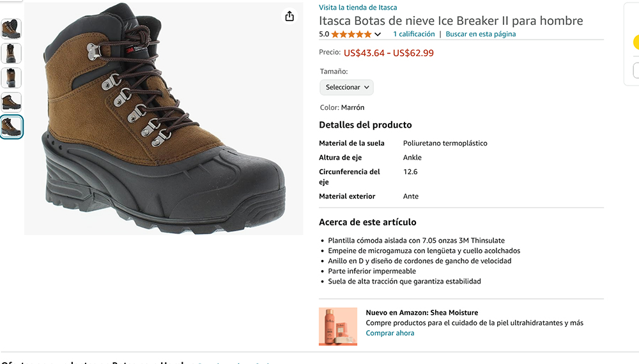Select the side-profile boot thumbnail above highlighted one
This screenshot has width=639, height=364.
point(11,102)
